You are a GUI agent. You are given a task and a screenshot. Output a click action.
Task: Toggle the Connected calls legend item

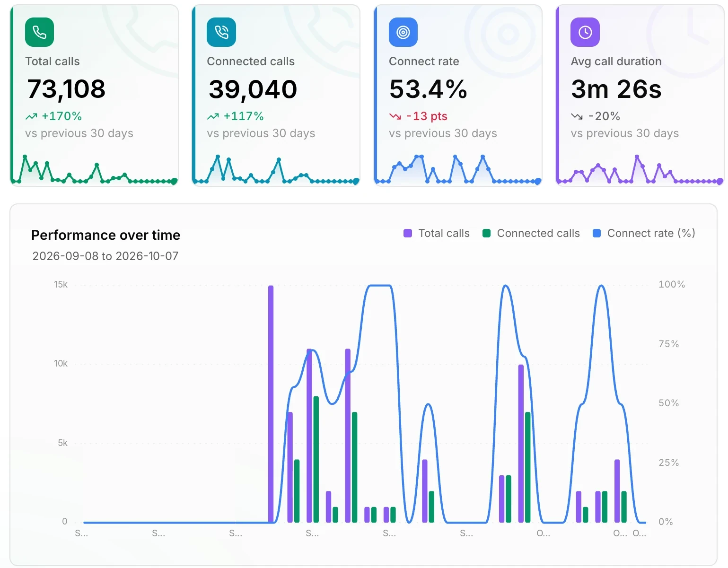click(x=531, y=233)
